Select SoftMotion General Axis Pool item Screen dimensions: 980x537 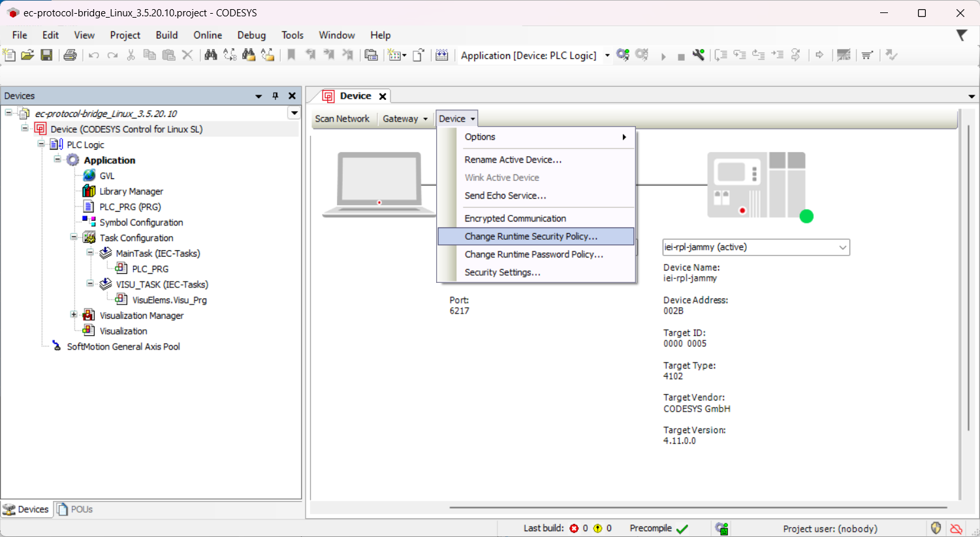click(x=123, y=346)
